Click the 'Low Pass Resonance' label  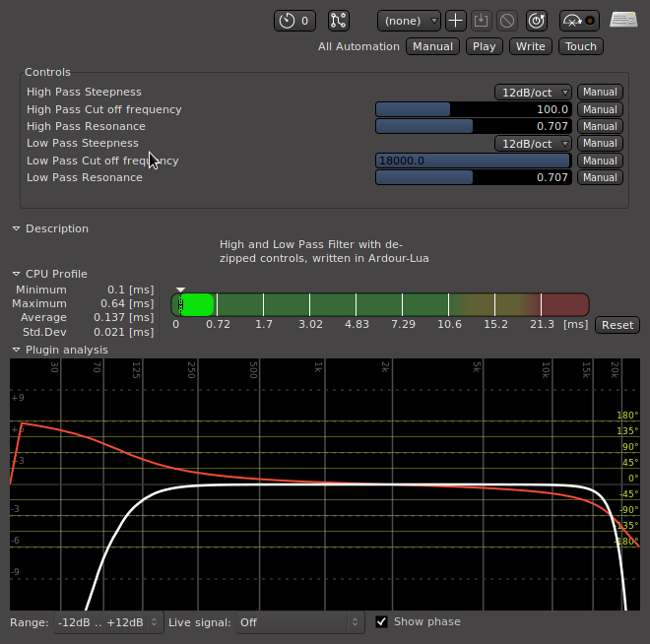(x=84, y=178)
